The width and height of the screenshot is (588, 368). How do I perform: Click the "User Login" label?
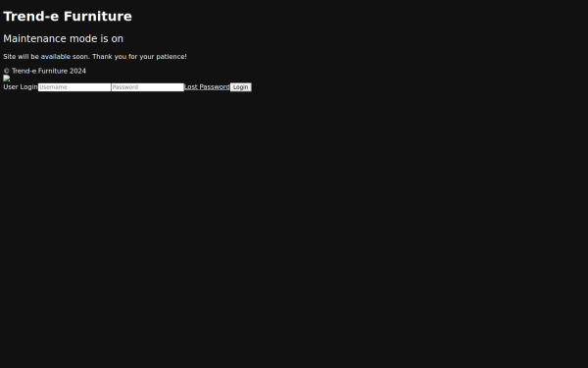tap(21, 86)
